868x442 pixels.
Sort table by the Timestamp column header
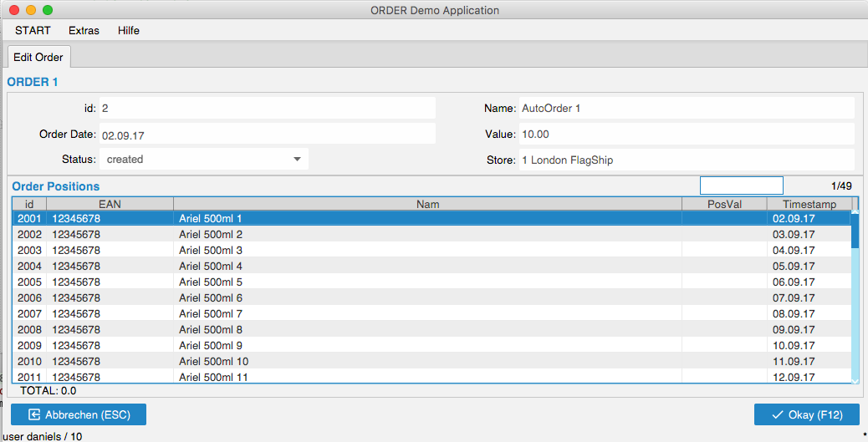(x=809, y=204)
